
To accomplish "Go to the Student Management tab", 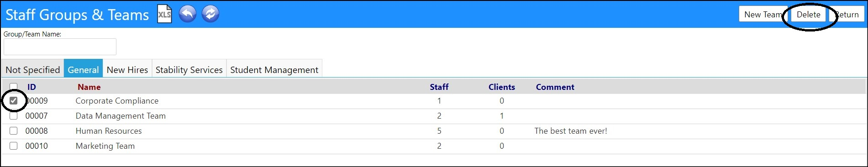I will (x=274, y=69).
